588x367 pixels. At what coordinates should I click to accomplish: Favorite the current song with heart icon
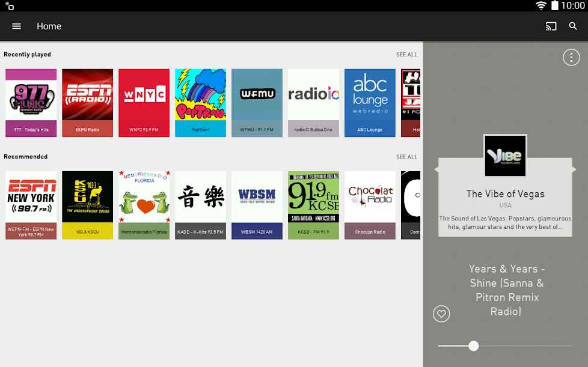(x=441, y=314)
